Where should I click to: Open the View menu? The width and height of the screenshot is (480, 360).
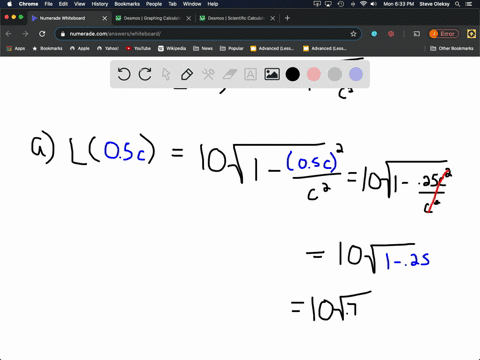point(79,4)
